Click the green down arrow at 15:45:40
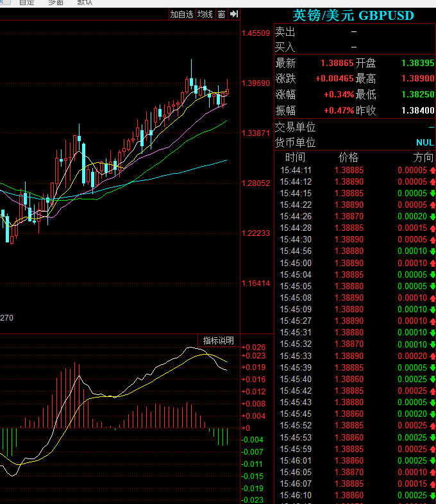 click(x=432, y=380)
